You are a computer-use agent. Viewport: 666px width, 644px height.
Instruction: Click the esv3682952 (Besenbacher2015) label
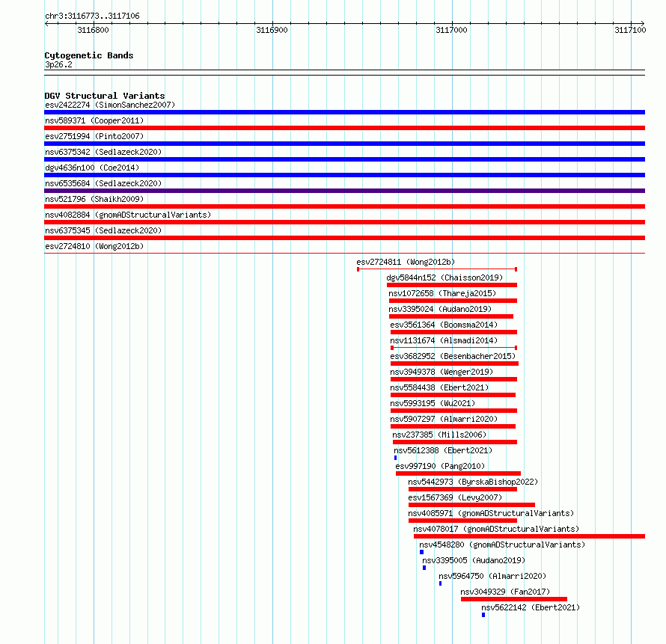tap(453, 356)
